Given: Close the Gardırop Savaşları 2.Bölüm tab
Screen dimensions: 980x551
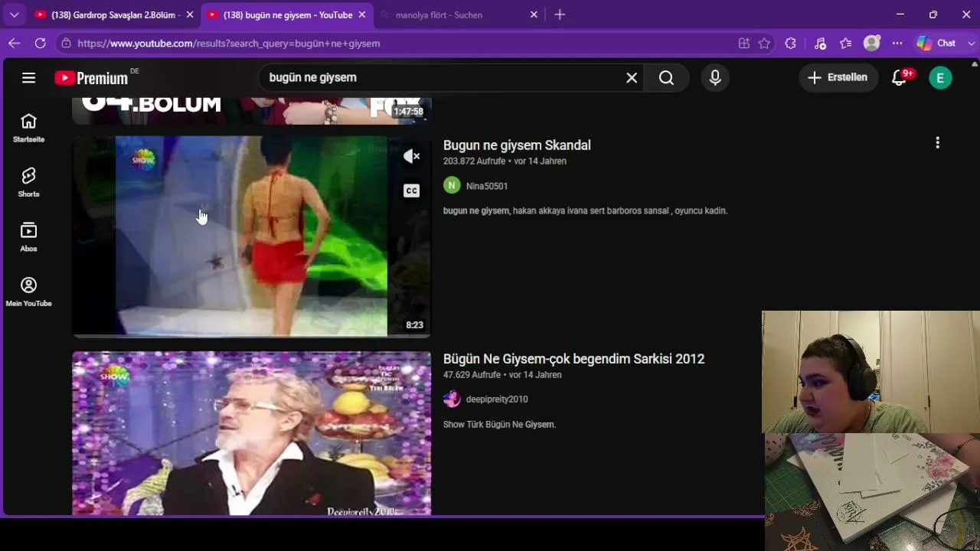Looking at the screenshot, I should tap(190, 15).
